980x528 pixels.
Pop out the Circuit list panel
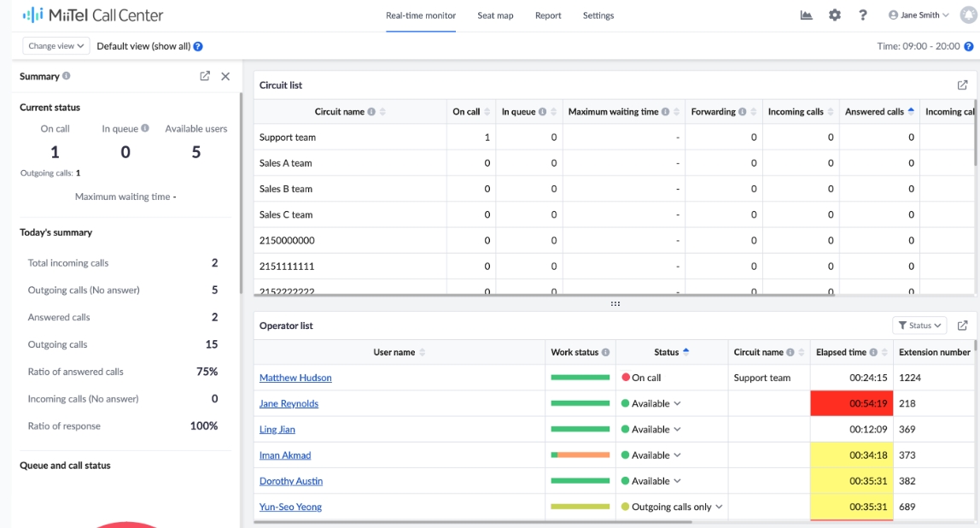point(962,85)
